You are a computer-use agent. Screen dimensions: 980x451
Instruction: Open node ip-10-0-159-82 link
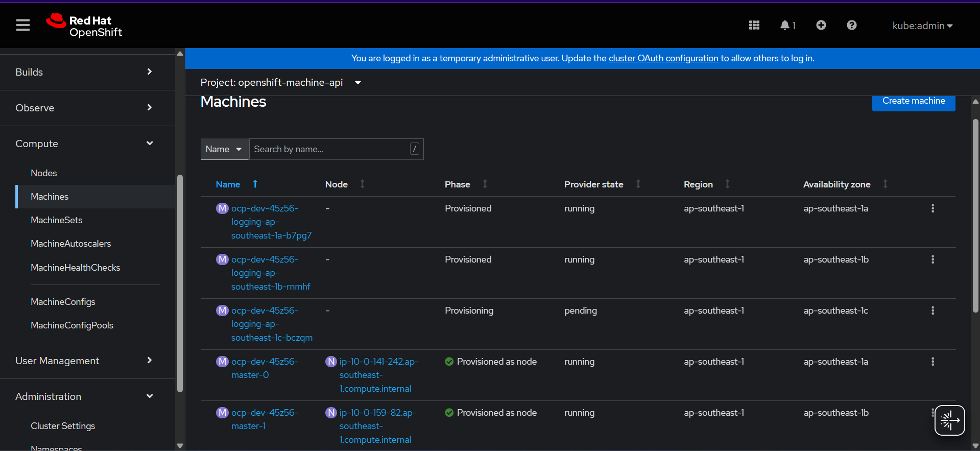click(x=378, y=426)
